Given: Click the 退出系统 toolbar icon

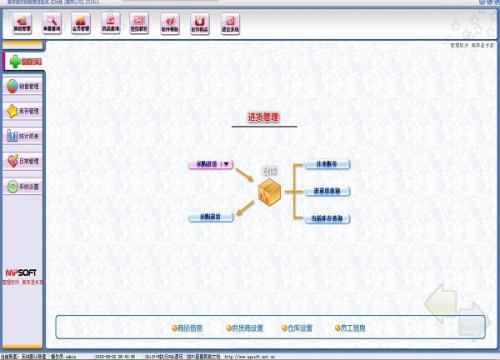Looking at the screenshot, I should (x=230, y=24).
